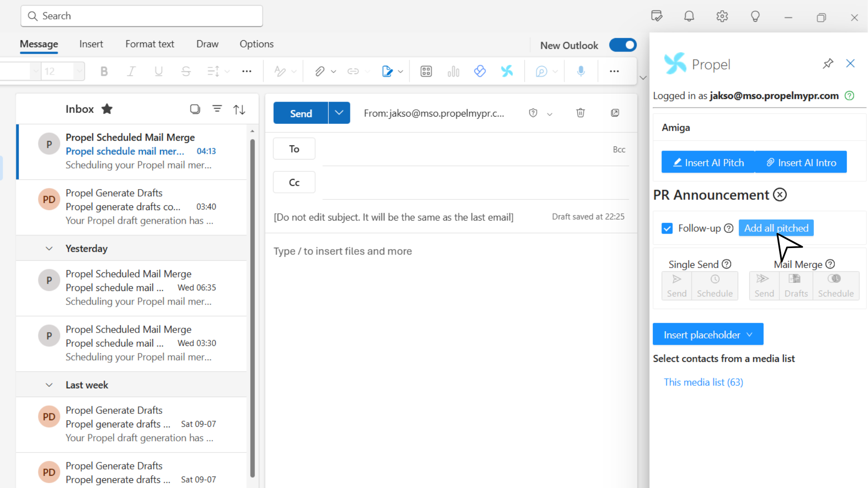Image resolution: width=868 pixels, height=488 pixels.
Task: Uncheck the Follow-up checkbox
Action: (667, 228)
